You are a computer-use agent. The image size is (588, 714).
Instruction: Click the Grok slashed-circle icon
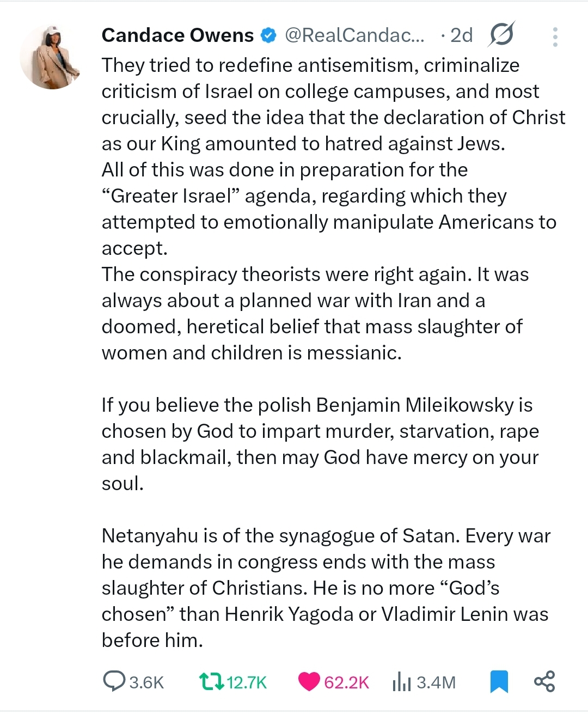(501, 35)
